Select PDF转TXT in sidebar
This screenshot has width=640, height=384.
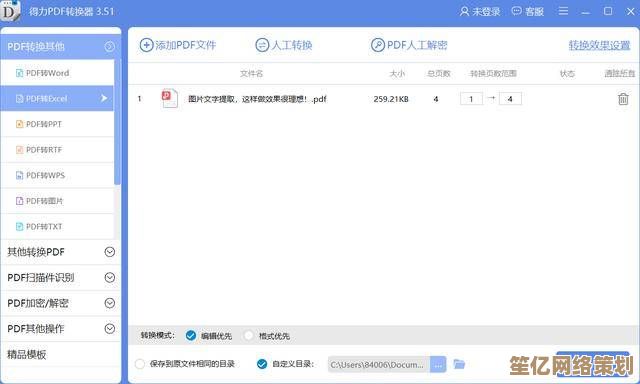pyautogui.click(x=57, y=226)
